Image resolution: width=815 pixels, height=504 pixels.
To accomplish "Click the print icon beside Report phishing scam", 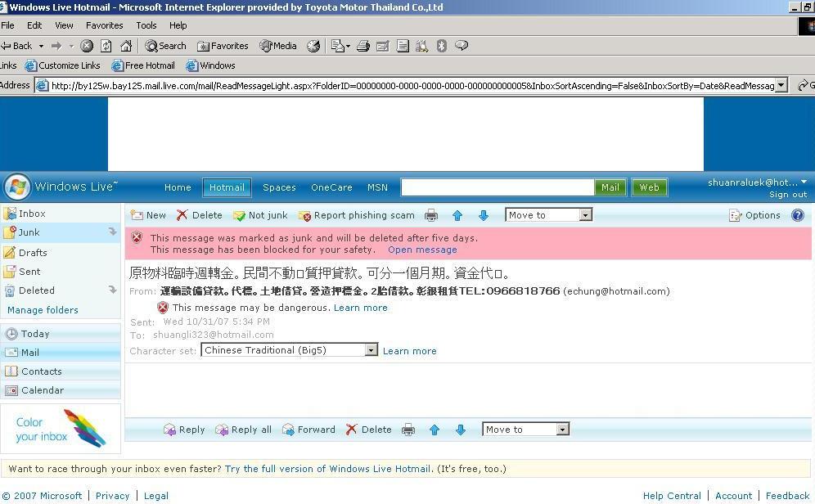I will [431, 216].
